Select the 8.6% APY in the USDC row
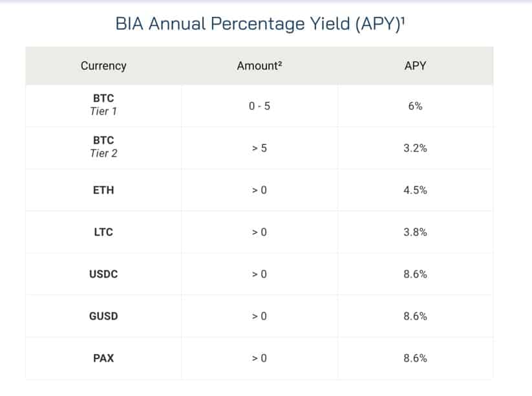The height and width of the screenshot is (396, 532). (x=415, y=274)
